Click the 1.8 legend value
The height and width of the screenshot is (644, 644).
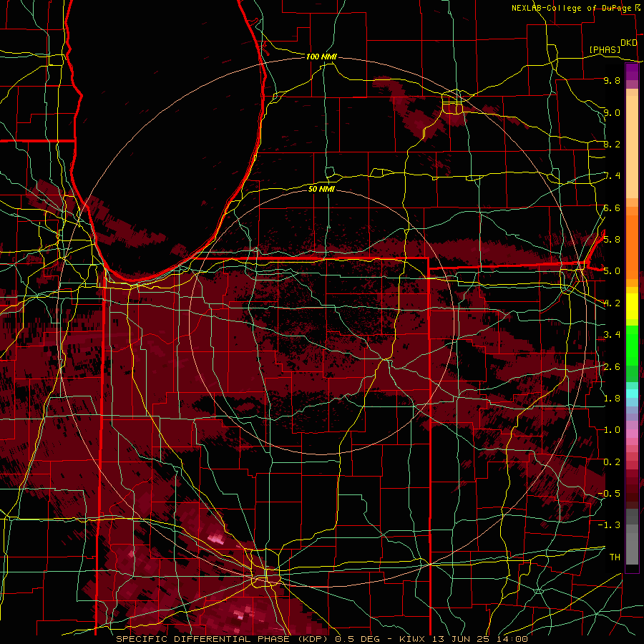click(x=612, y=398)
